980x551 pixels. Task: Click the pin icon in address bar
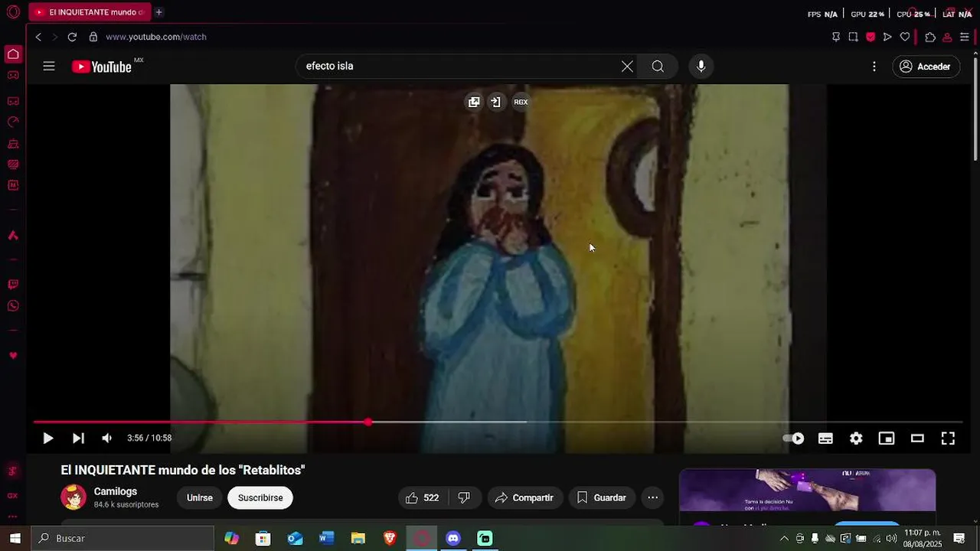pos(836,37)
